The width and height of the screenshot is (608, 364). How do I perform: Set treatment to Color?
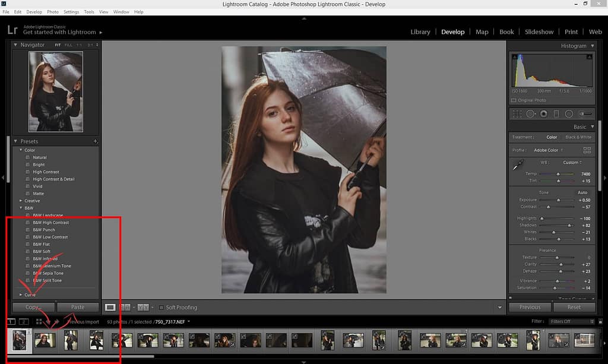tap(552, 137)
